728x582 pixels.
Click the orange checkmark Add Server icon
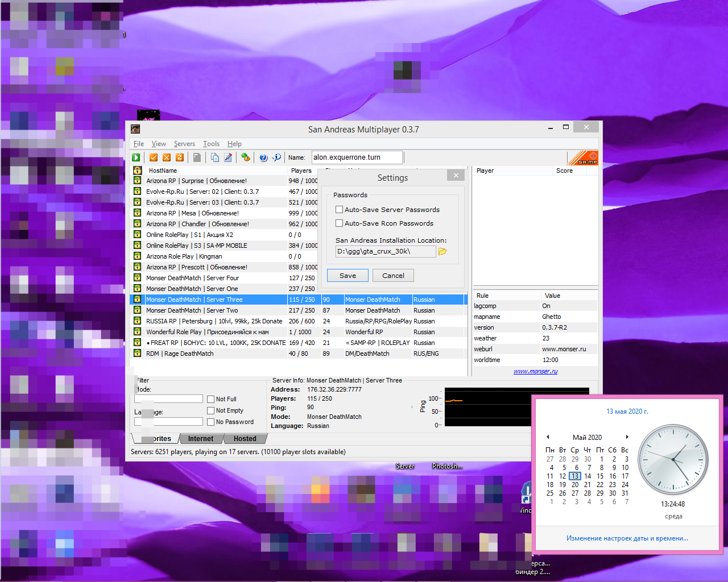click(154, 157)
